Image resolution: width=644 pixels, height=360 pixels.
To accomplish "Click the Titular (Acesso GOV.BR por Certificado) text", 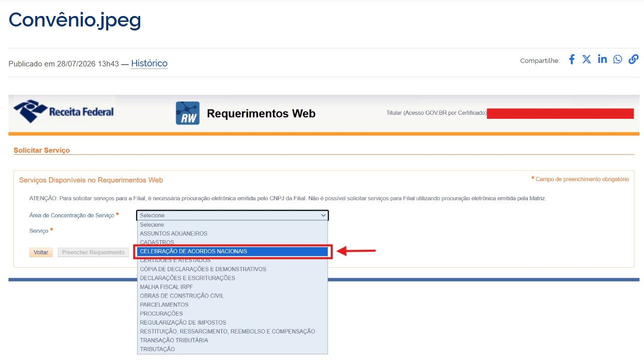I will [x=436, y=113].
